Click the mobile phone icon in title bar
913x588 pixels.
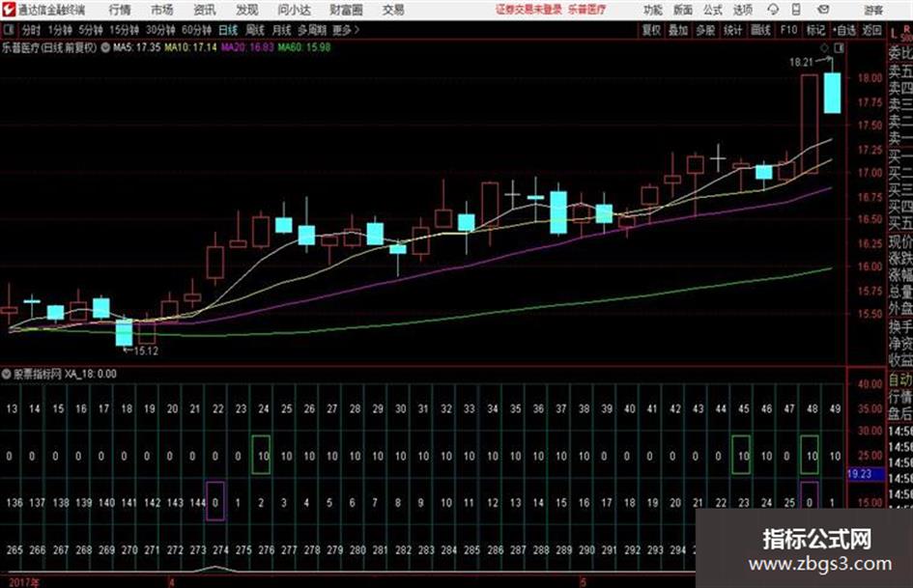[796, 10]
